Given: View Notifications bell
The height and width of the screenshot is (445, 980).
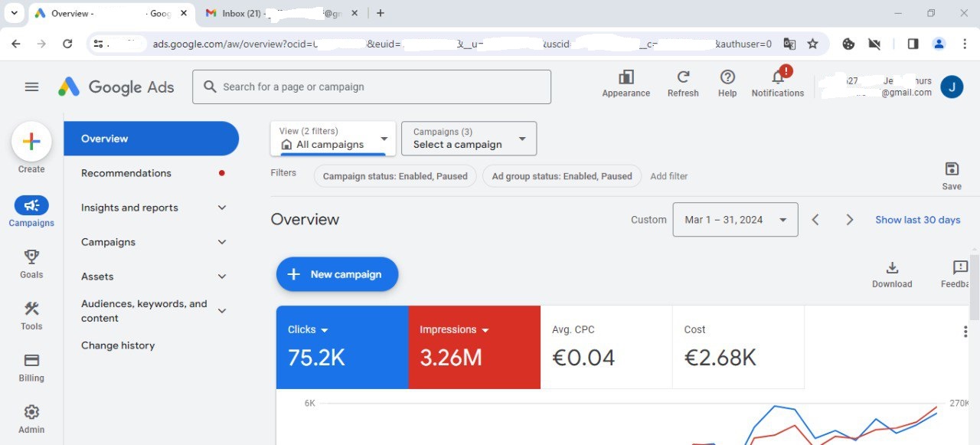Looking at the screenshot, I should click(x=778, y=83).
